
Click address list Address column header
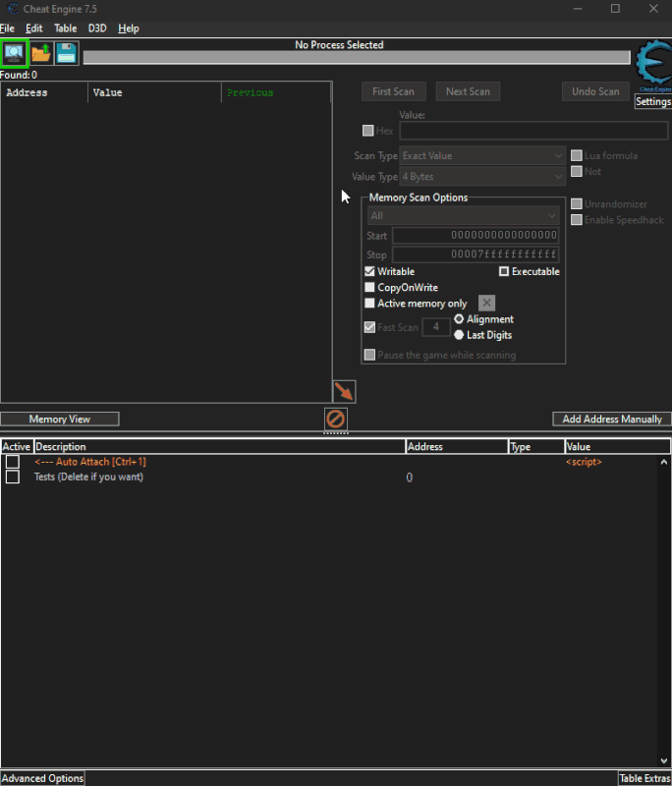click(x=457, y=447)
